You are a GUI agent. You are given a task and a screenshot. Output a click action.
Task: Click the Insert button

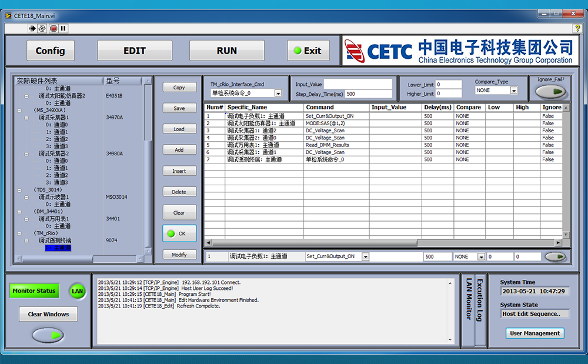179,171
